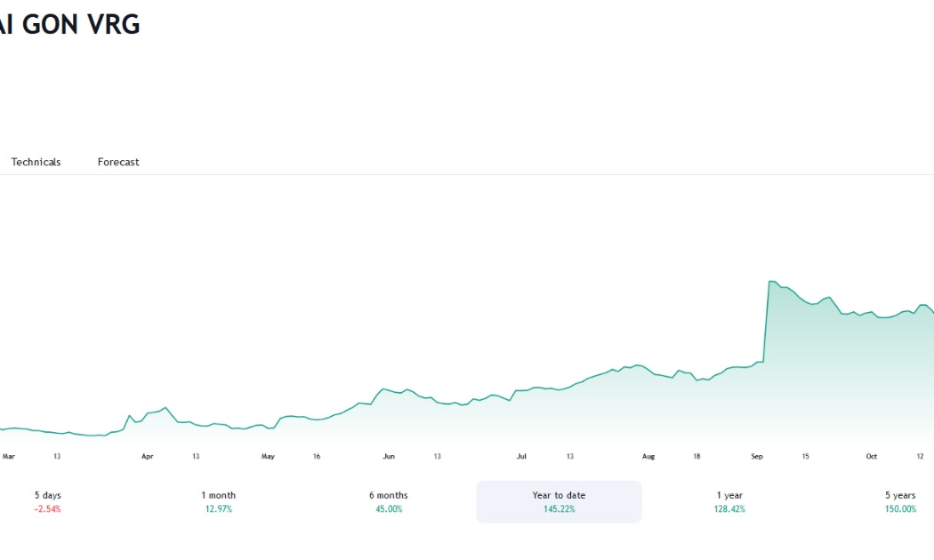Viewport: 934px width, 560px height.
Task: Open the Forecast tab
Action: 118,162
